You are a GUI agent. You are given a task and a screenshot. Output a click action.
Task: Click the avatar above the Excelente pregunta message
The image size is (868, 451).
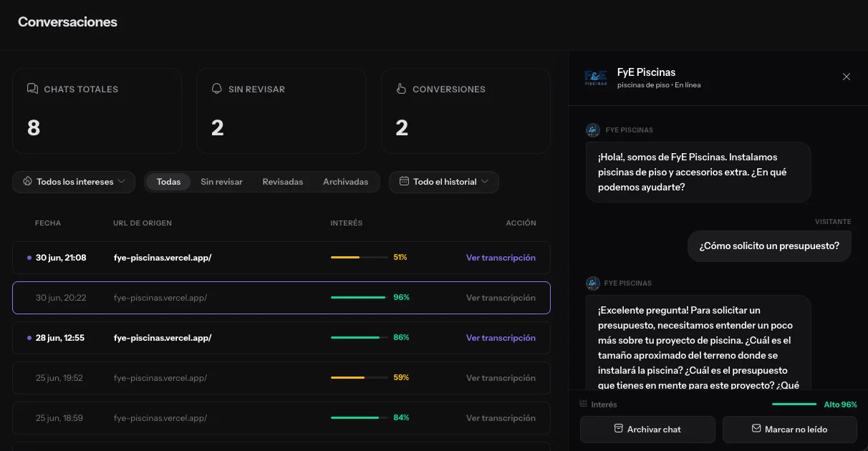(593, 283)
